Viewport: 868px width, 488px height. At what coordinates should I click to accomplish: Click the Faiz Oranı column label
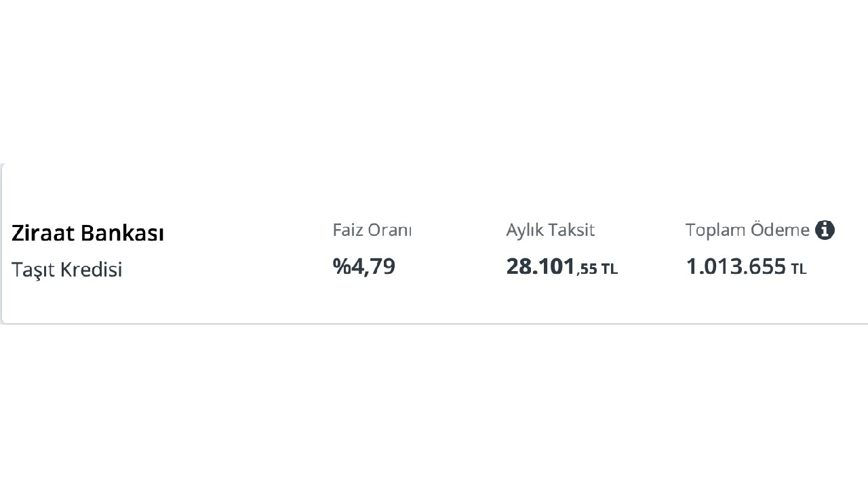coord(372,230)
